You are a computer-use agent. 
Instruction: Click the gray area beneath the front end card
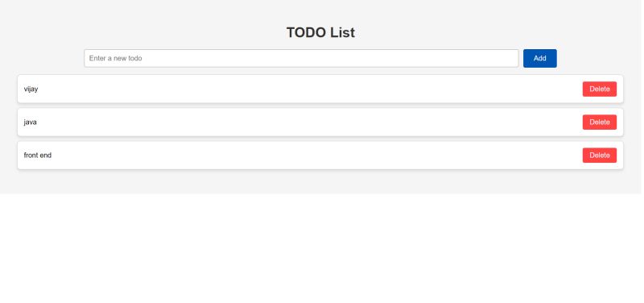(320, 181)
